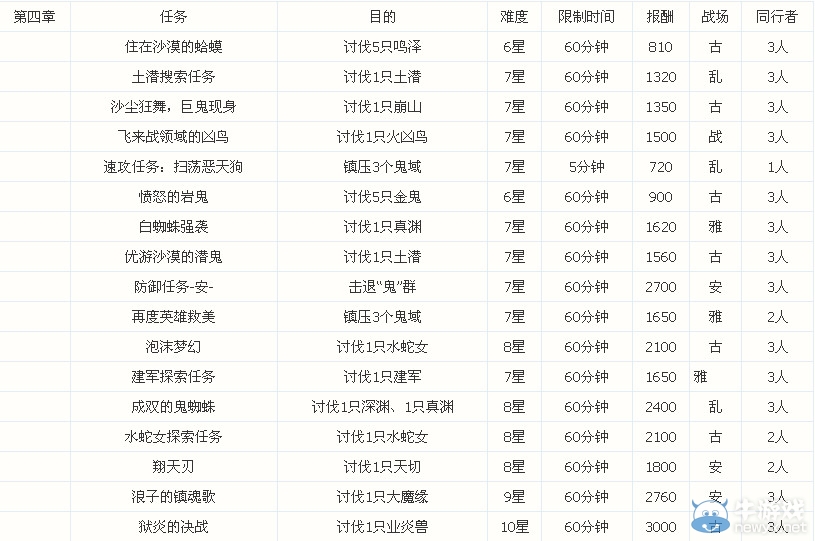
Task: Select 6星 difficulty in 愤怒的岩鬼 row
Action: [514, 197]
